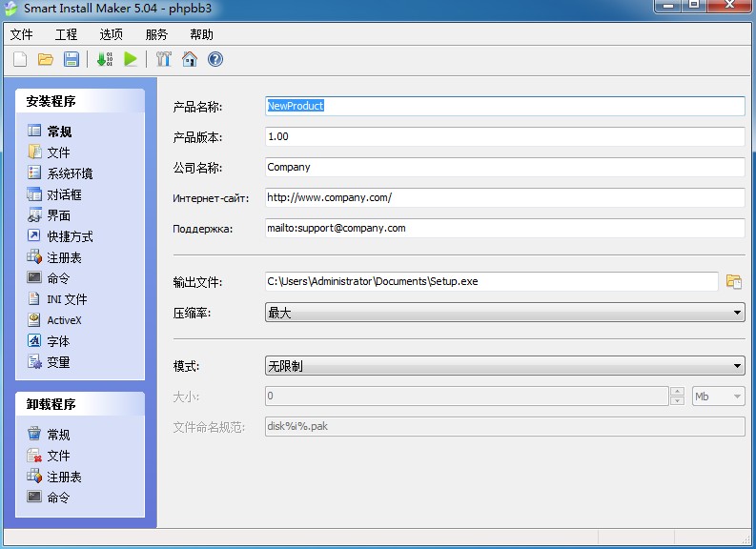This screenshot has width=756, height=549.
Task: Open the 工程 menu
Action: (66, 34)
